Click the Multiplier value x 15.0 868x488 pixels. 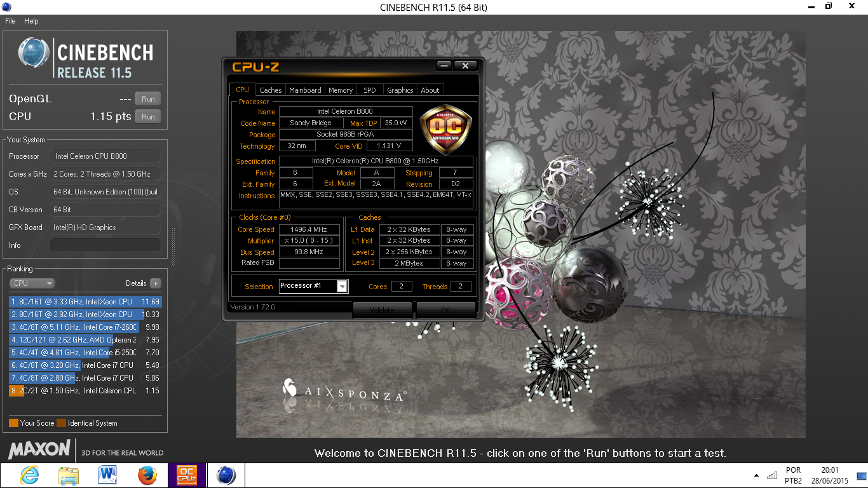[309, 241]
